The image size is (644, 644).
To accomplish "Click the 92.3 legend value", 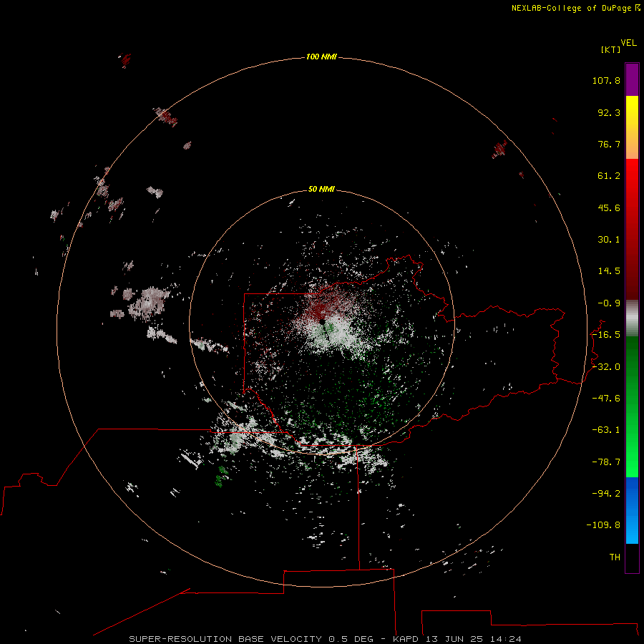I will point(609,112).
